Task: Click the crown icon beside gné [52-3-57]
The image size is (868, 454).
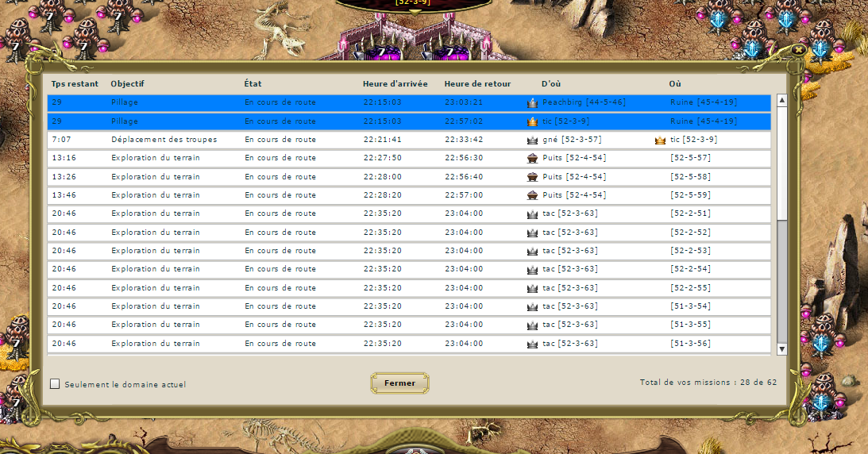Action: point(532,140)
